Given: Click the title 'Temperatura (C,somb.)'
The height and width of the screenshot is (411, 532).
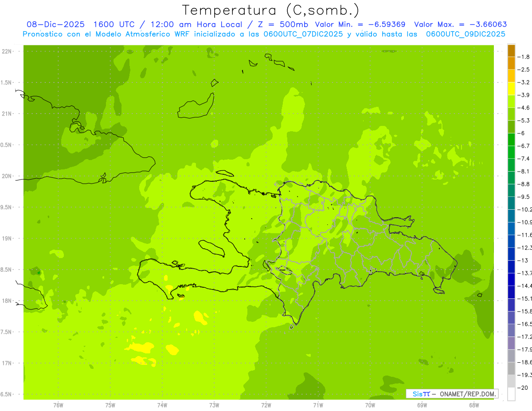Looking at the screenshot, I should (270, 10).
